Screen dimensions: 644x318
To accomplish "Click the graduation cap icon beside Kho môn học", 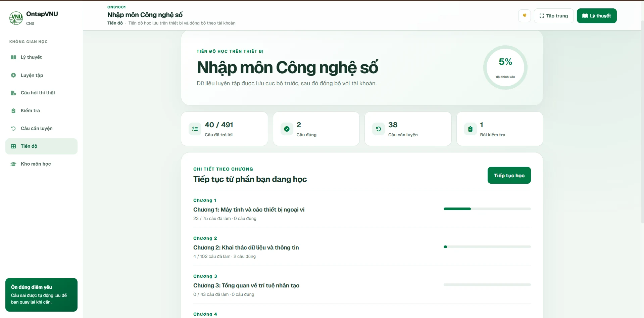I will [x=13, y=164].
